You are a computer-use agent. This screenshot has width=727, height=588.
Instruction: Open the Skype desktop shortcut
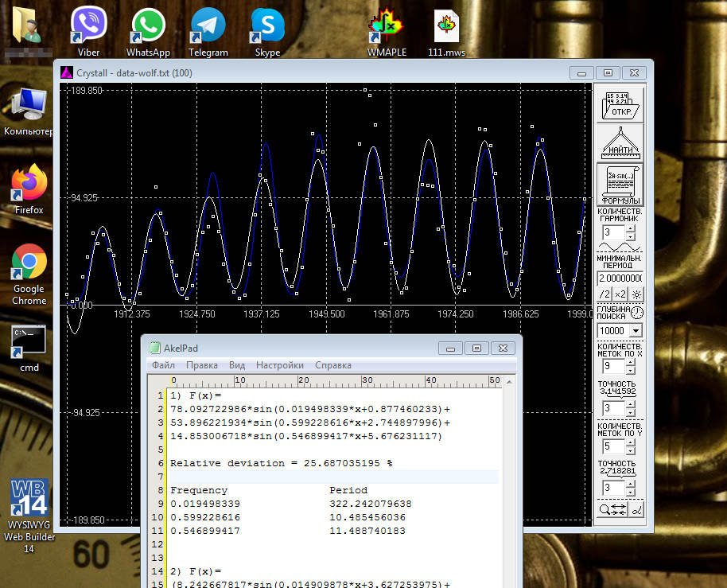click(267, 31)
